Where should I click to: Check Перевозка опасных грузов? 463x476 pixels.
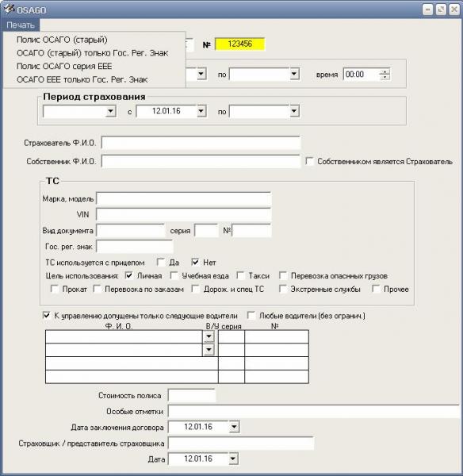click(283, 275)
